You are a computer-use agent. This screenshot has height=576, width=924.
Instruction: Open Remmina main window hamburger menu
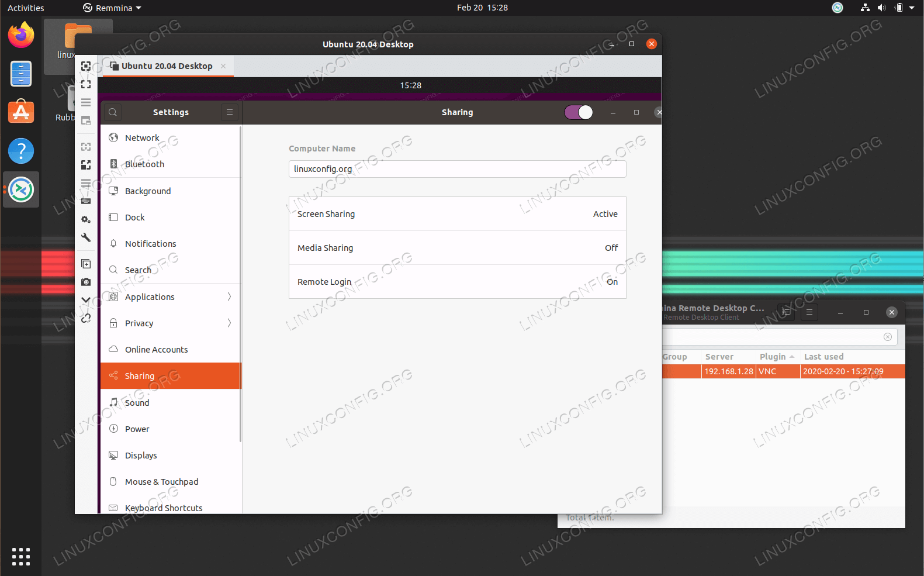[x=809, y=312]
